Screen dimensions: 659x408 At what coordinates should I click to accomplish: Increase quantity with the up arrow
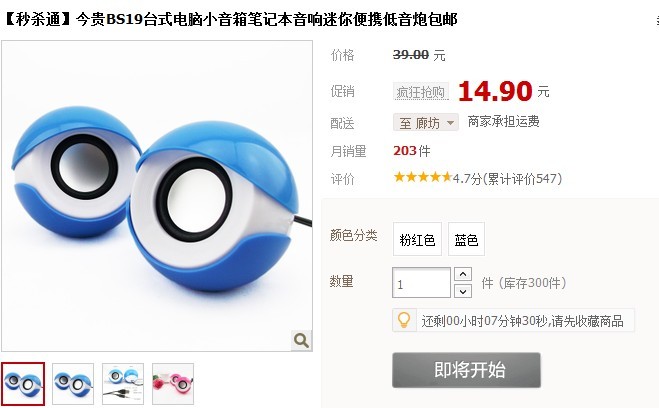pos(463,274)
